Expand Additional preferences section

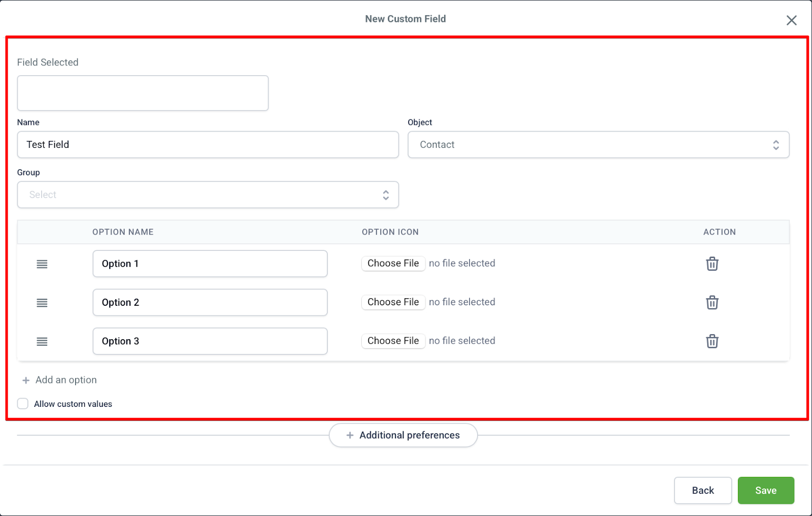[403, 435]
